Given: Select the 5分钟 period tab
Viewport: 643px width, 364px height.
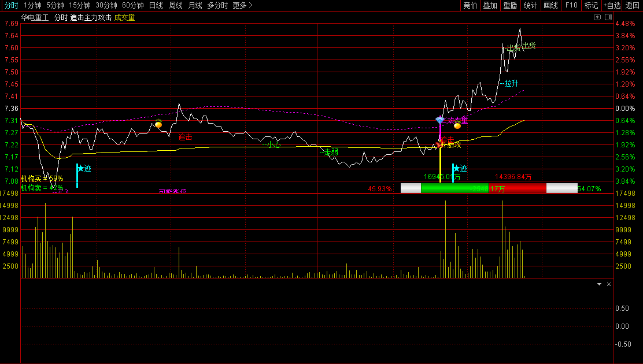Looking at the screenshot, I should click(55, 5).
